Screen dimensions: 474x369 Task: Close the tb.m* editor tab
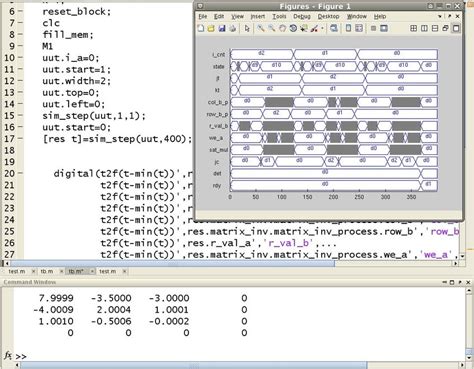click(x=92, y=271)
